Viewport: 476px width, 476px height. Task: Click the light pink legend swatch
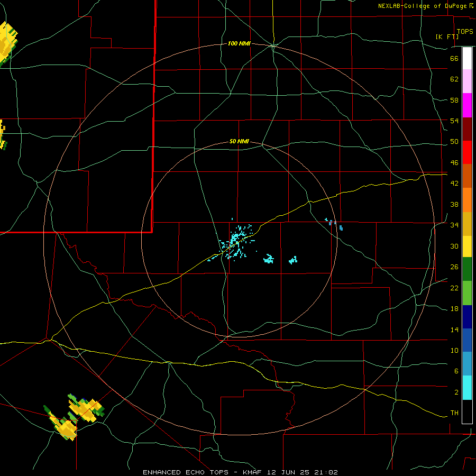pyautogui.click(x=467, y=81)
